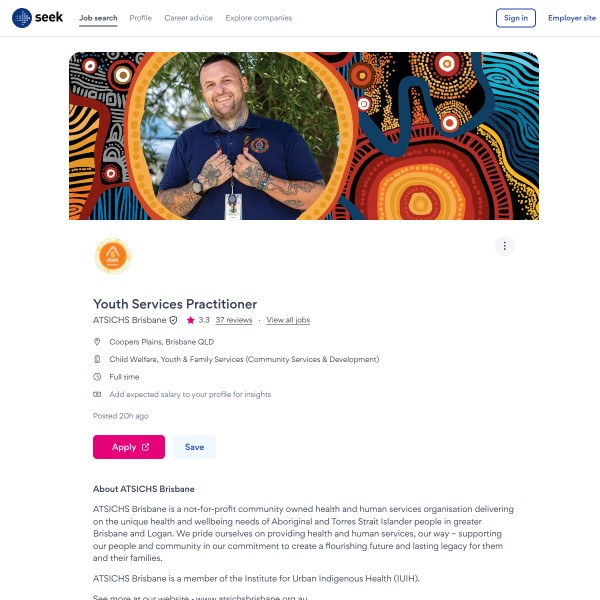
Task: Open Explore companies page
Action: (258, 18)
